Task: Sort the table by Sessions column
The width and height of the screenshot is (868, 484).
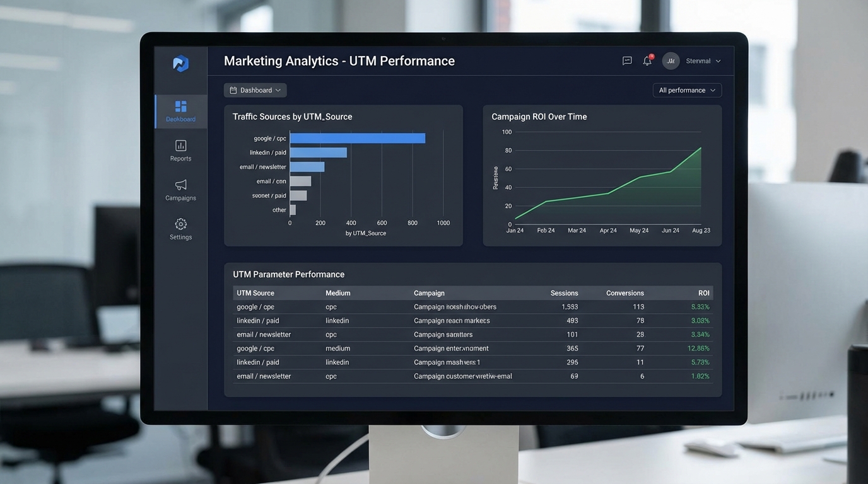Action: pyautogui.click(x=563, y=292)
